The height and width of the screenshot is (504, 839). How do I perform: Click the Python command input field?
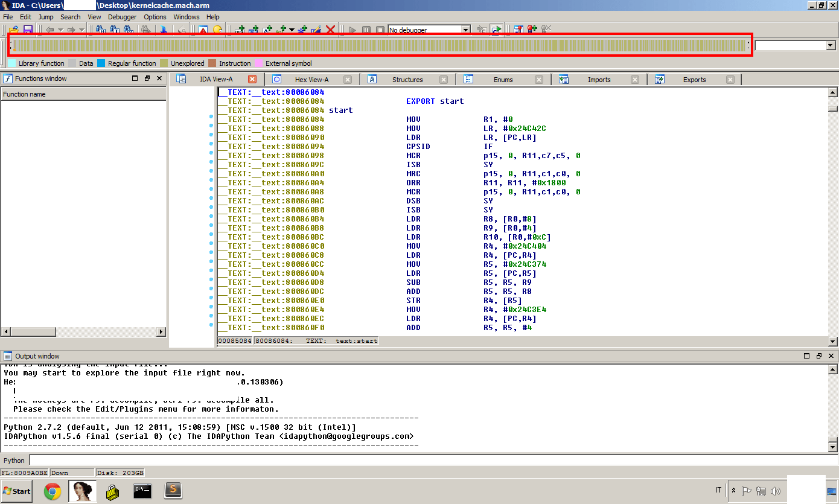[x=433, y=461]
